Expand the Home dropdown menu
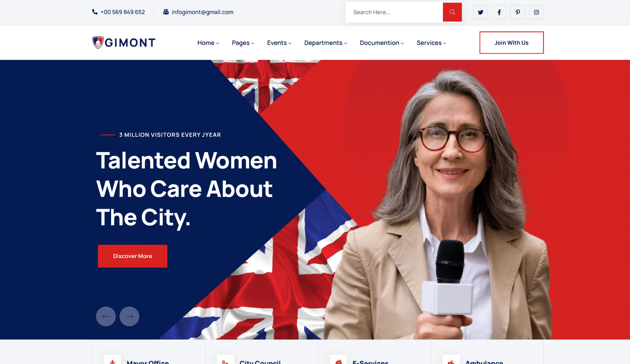The width and height of the screenshot is (630, 364). coord(208,43)
